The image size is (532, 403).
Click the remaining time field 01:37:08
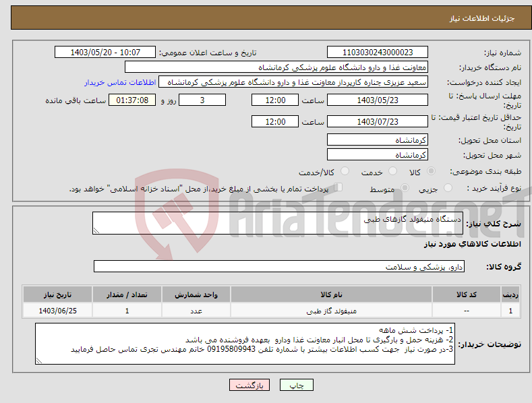(132, 100)
